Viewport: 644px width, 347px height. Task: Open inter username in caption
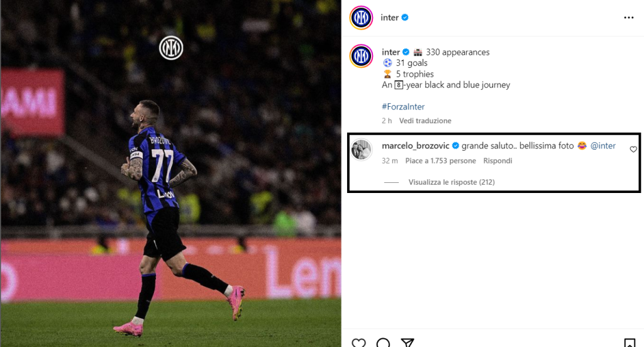(x=391, y=52)
